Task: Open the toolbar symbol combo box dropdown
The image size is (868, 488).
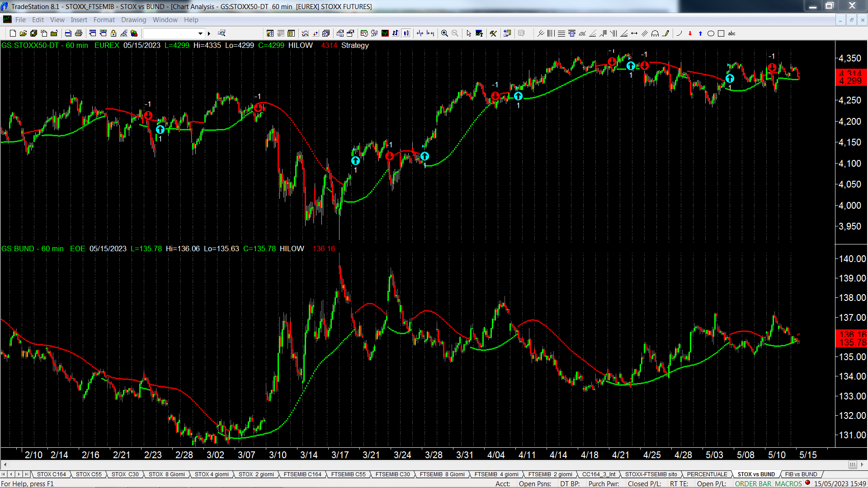Action: coord(200,33)
